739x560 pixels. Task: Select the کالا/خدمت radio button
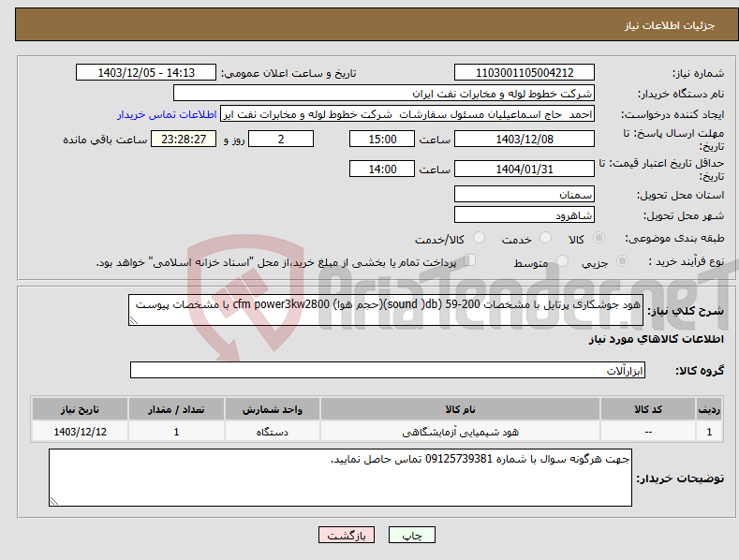coord(479,238)
